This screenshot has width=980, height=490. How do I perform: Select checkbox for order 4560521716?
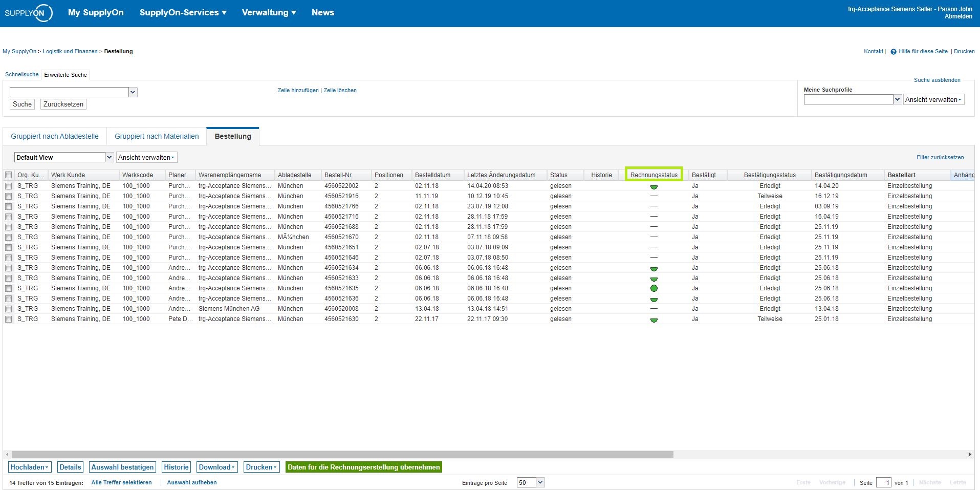point(8,217)
